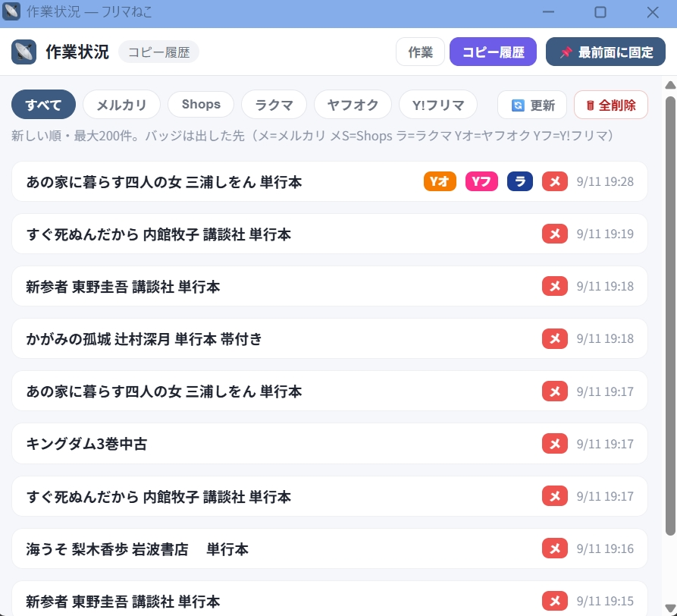Filter history by ラクマ
Image resolution: width=677 pixels, height=616 pixels.
click(x=274, y=105)
